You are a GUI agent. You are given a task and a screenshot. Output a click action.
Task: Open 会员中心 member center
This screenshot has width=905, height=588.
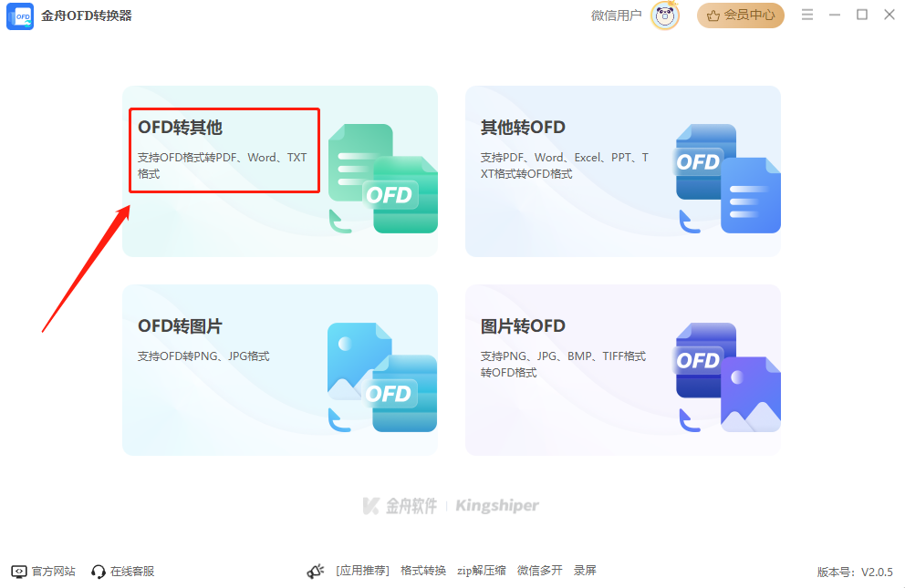click(x=741, y=15)
